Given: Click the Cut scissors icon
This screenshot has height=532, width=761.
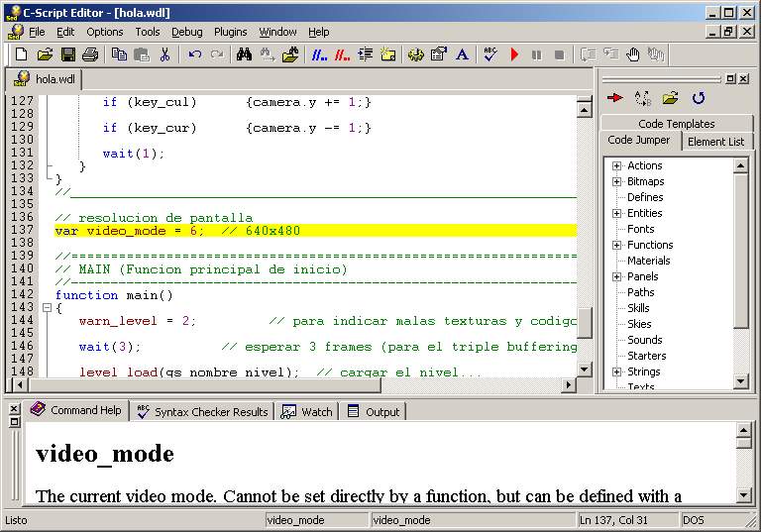Looking at the screenshot, I should pos(164,54).
